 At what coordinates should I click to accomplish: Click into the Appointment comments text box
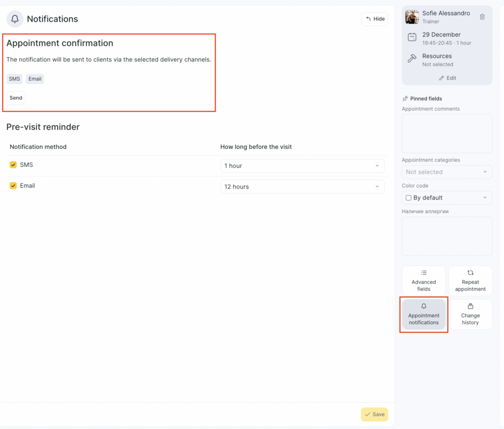point(446,133)
